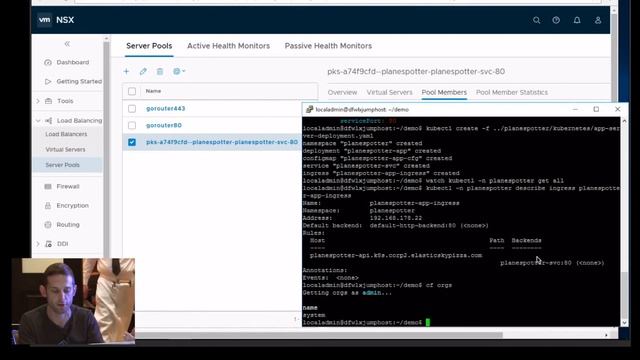Image resolution: width=640 pixels, height=360 pixels.
Task: Expand the Tools menu chevron
Action: (x=38, y=101)
